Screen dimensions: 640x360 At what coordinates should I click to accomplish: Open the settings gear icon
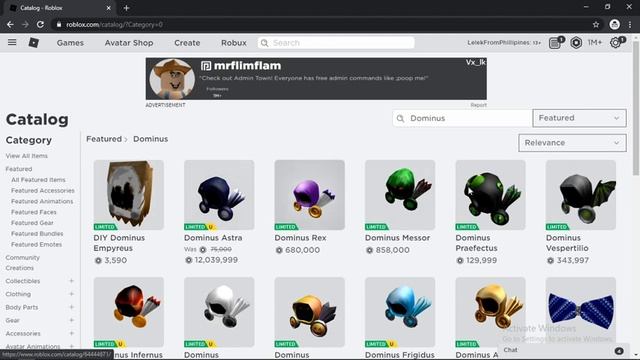click(615, 42)
